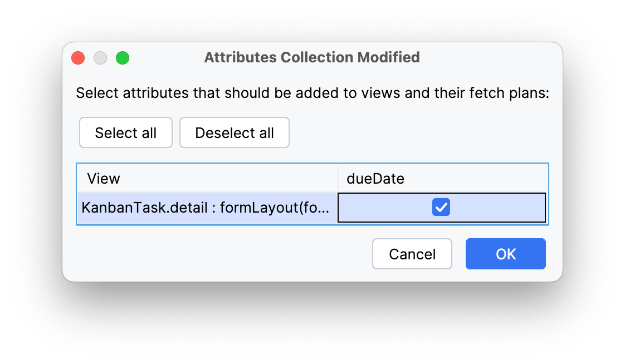
Task: Dismiss the dialog via Cancel
Action: 412,254
